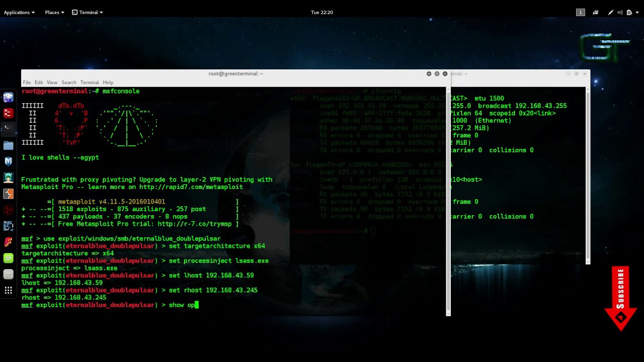The height and width of the screenshot is (362, 644).
Task: Maximize the front terminal window
Action: (437, 73)
